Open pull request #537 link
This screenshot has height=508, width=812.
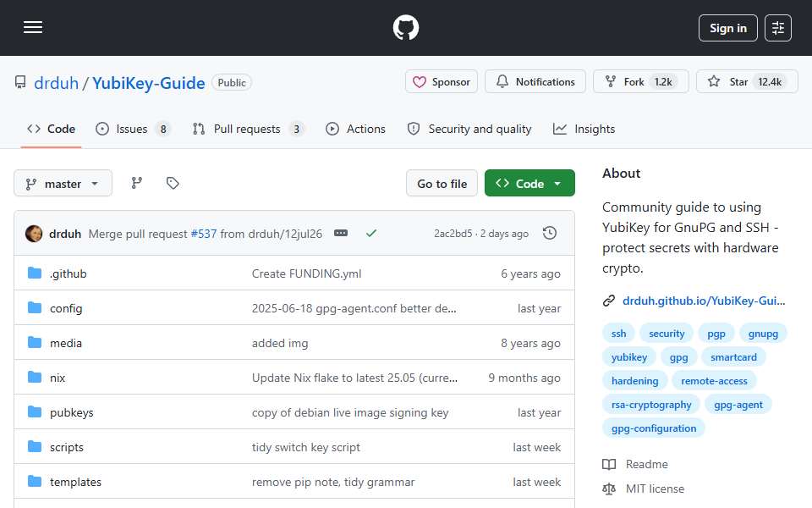pos(204,234)
